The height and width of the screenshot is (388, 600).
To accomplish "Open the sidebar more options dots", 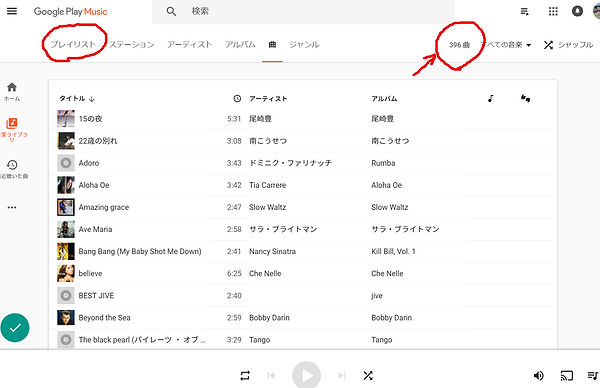I will click(12, 207).
